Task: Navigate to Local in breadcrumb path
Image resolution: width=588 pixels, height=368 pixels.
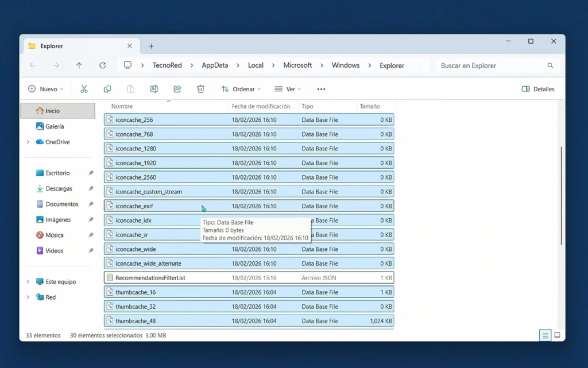Action: coord(256,65)
